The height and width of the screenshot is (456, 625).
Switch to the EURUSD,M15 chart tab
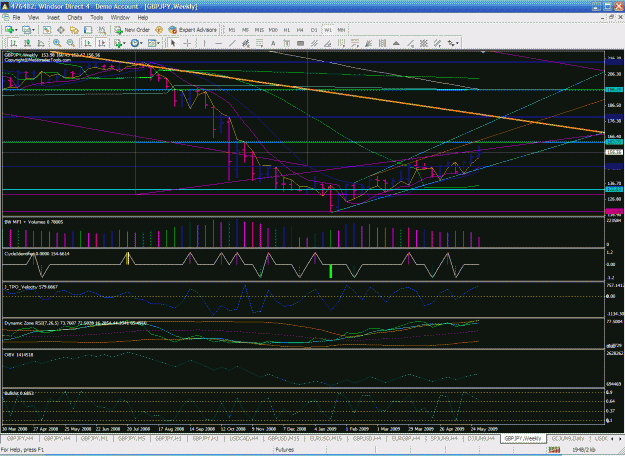click(326, 438)
